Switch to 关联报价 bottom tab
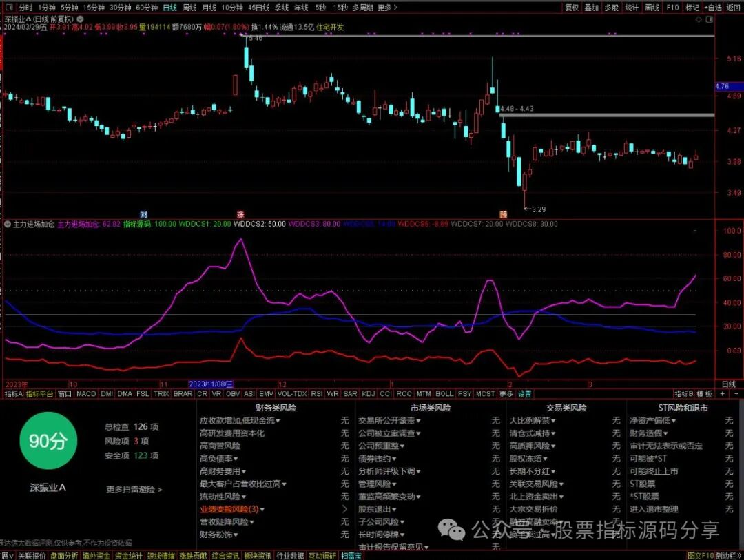This screenshot has height=560, width=744. (32, 556)
